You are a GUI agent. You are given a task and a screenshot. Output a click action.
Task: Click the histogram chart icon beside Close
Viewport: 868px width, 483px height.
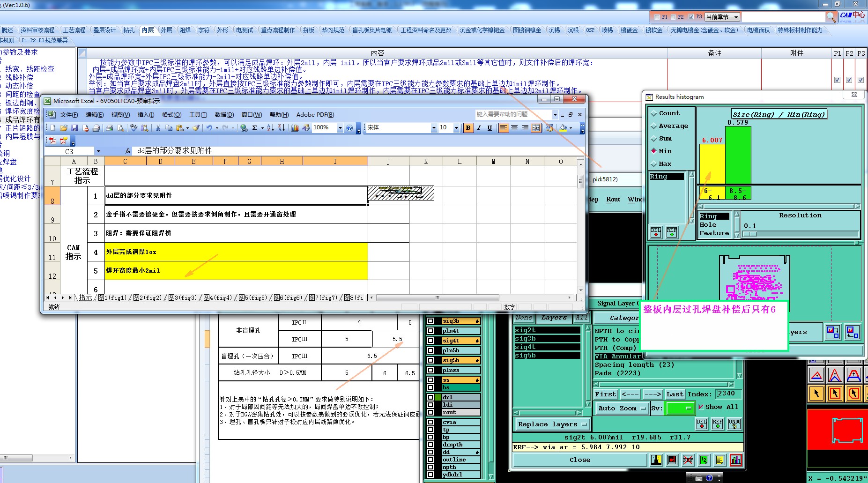point(736,460)
